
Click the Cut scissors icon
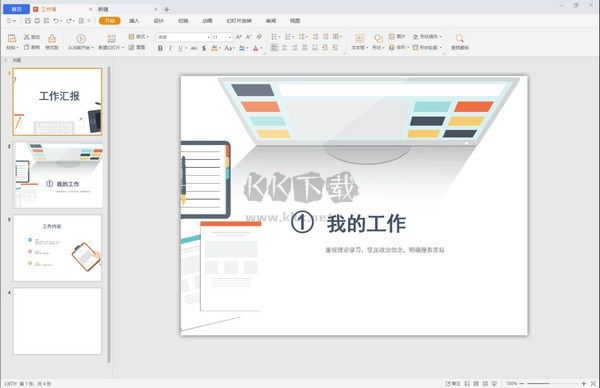(x=27, y=37)
